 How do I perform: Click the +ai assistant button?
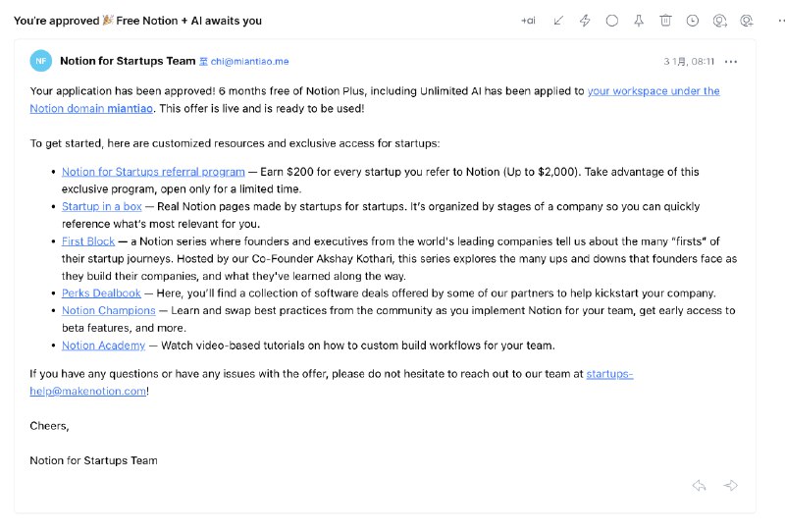coord(529,21)
